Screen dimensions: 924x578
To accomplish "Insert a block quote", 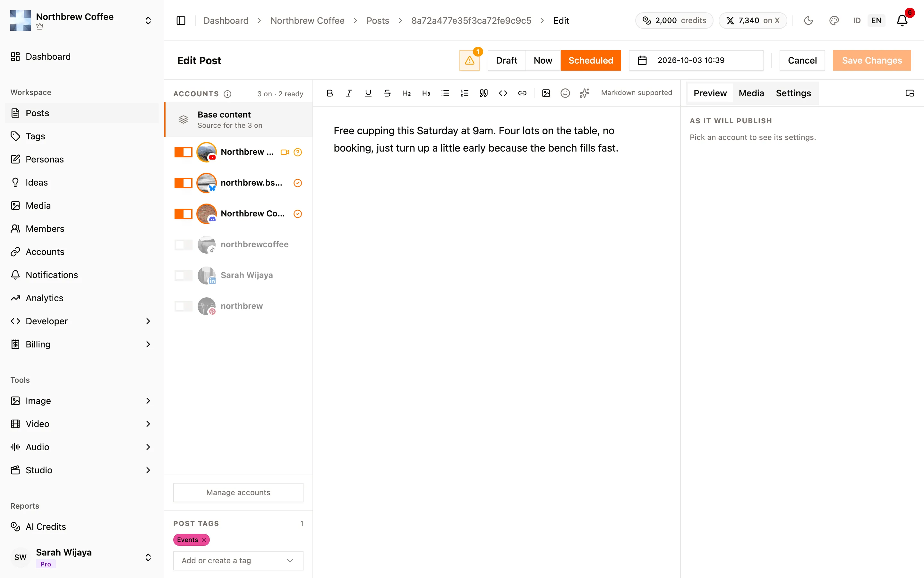I will pos(484,93).
